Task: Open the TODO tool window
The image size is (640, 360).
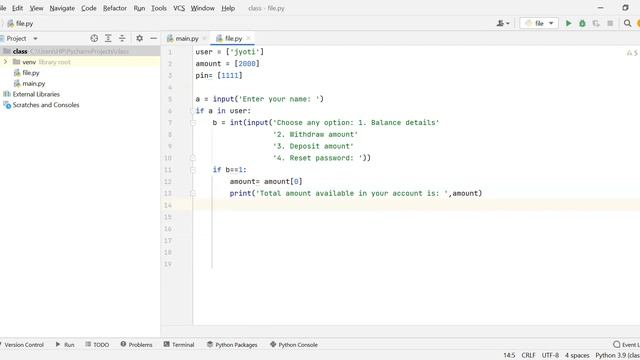Action: (x=97, y=344)
